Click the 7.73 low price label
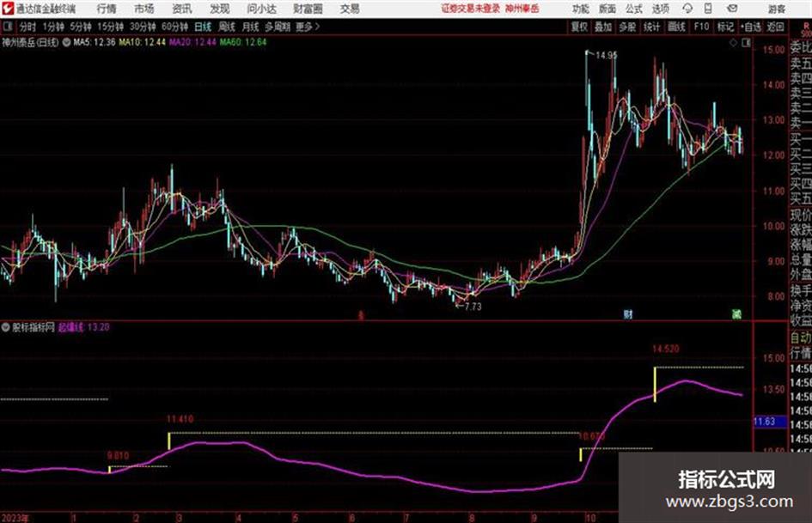Image resolution: width=812 pixels, height=523 pixels. (473, 307)
